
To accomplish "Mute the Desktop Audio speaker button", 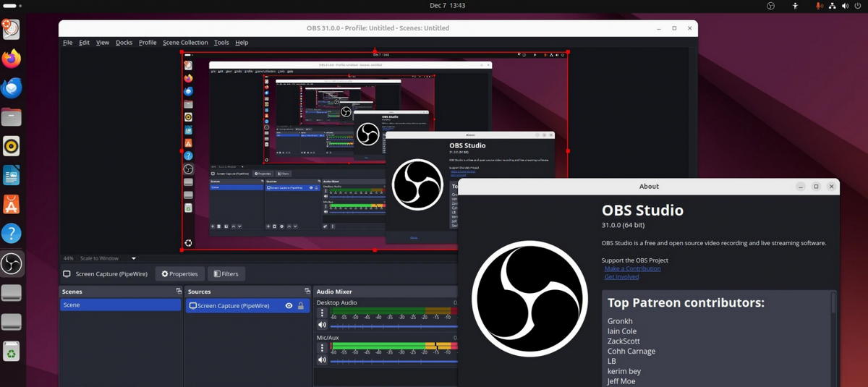I will [322, 325].
